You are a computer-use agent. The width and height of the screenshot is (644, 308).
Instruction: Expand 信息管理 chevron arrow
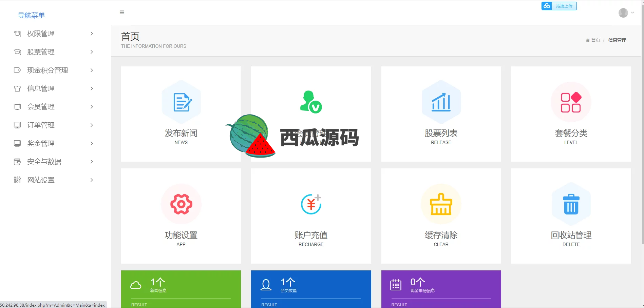pos(92,88)
